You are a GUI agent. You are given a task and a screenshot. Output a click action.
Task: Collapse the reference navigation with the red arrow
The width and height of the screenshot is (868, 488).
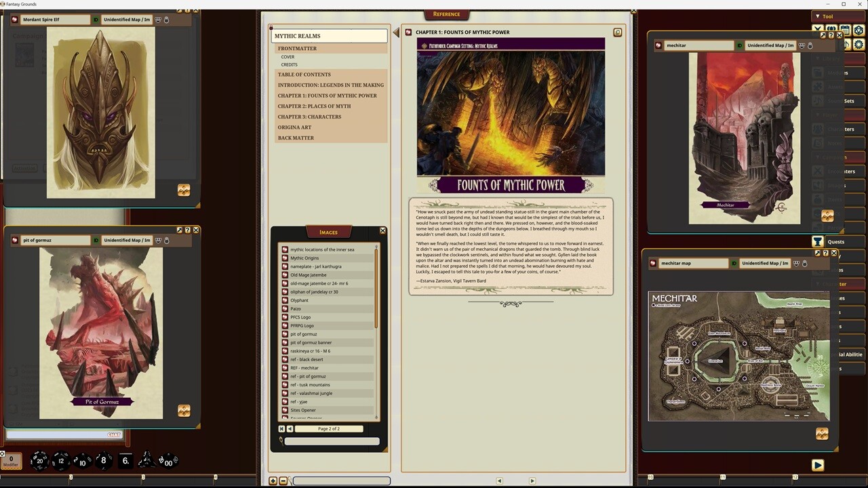(397, 32)
